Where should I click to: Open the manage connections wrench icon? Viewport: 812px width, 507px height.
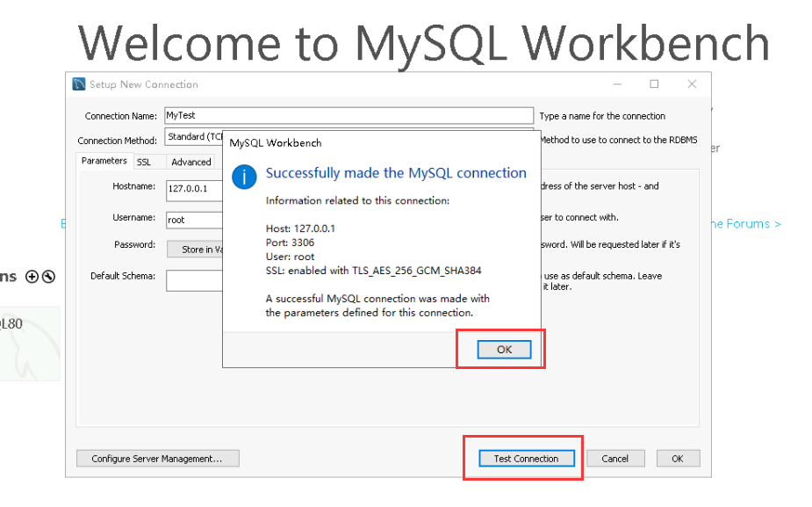49,276
